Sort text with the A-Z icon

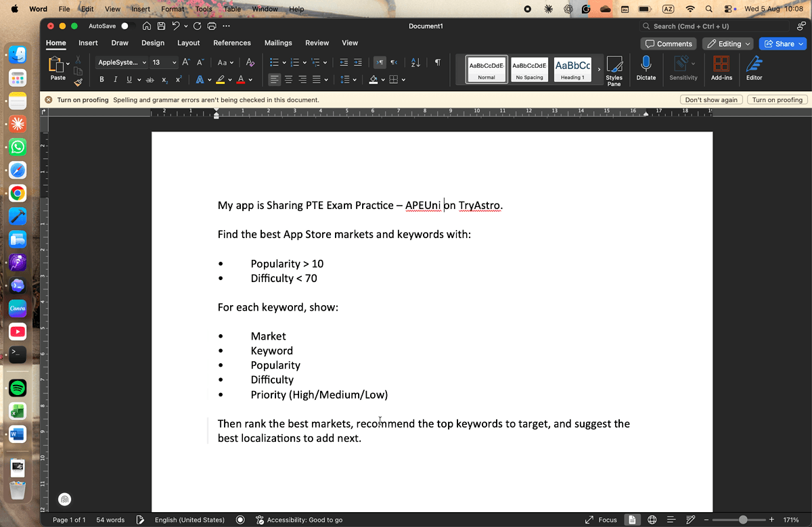[x=415, y=62]
